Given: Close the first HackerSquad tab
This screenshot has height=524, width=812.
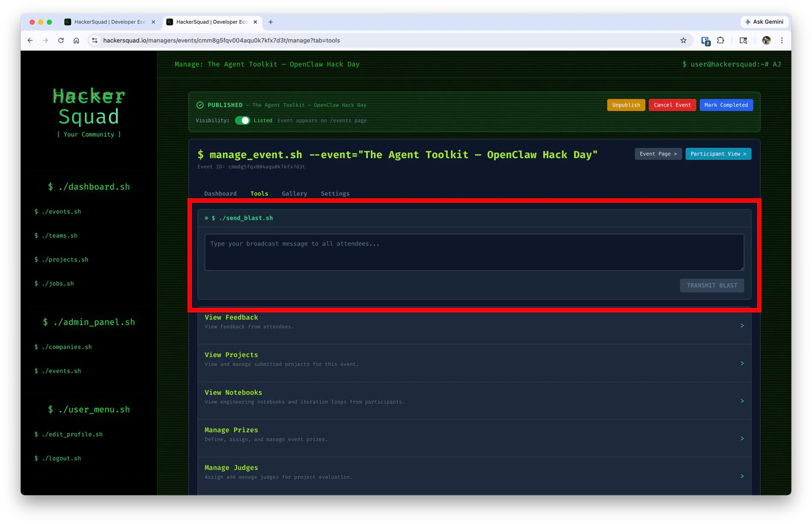Looking at the screenshot, I should 153,22.
